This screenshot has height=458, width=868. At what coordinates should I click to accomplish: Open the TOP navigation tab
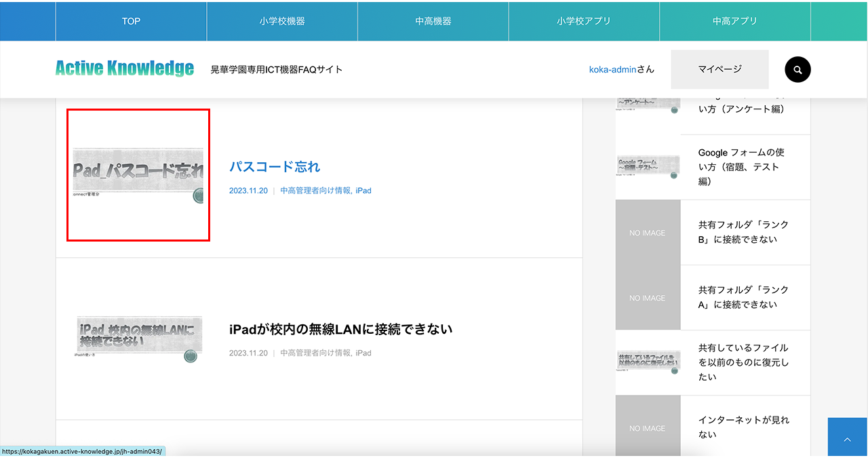coord(131,21)
